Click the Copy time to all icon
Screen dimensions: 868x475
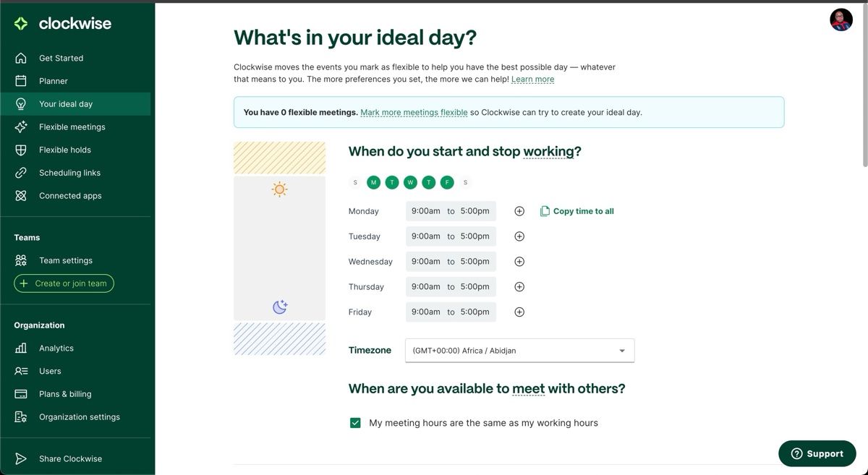coord(544,210)
